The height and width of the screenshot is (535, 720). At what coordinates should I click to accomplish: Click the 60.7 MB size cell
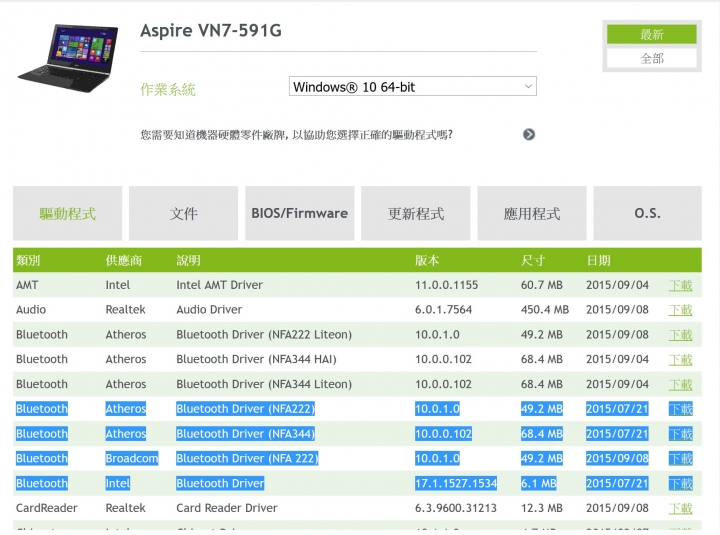pyautogui.click(x=541, y=285)
